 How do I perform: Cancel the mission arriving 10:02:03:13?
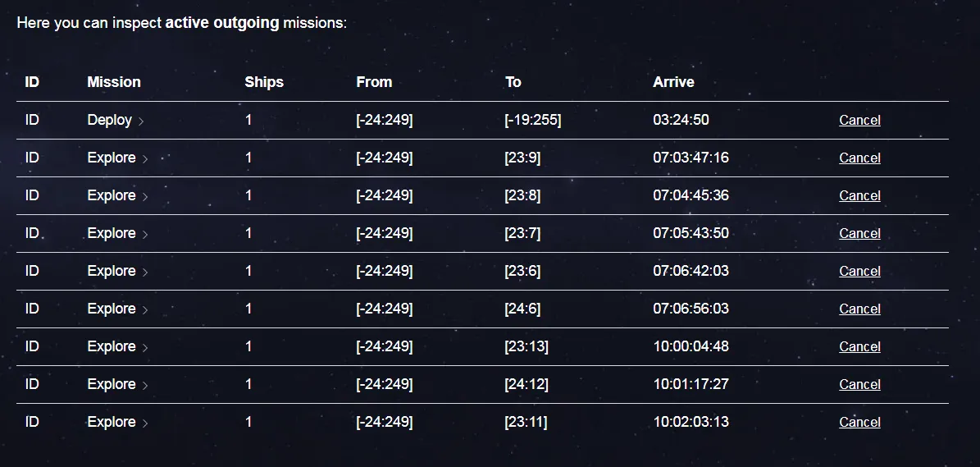(859, 422)
